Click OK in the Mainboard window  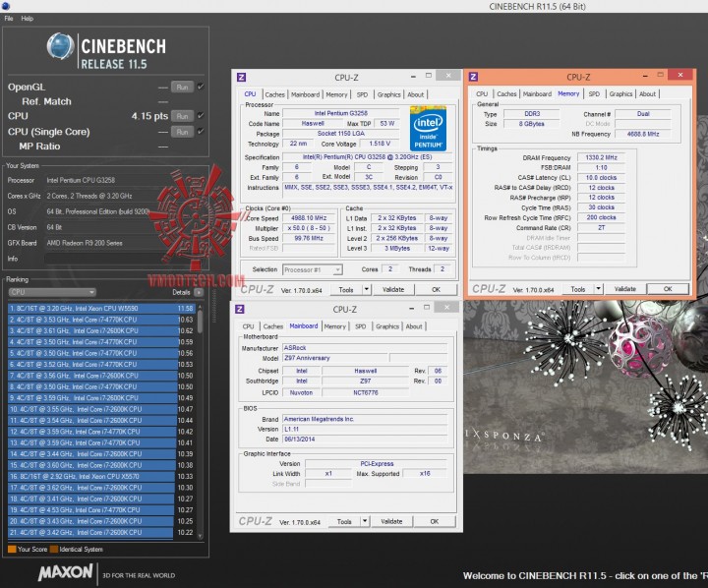pos(434,521)
